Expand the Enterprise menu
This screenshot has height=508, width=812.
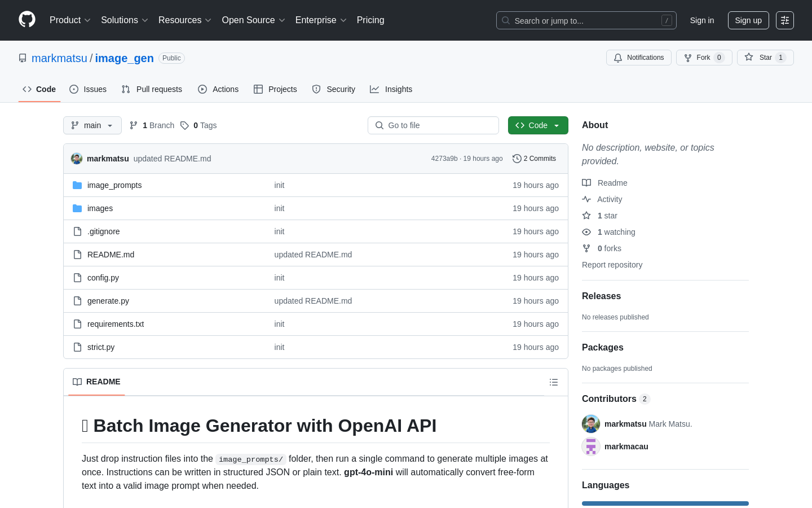[321, 20]
